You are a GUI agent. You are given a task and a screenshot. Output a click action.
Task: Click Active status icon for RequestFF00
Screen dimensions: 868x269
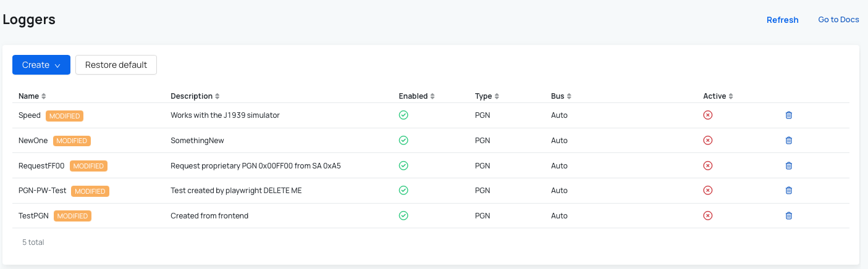708,166
